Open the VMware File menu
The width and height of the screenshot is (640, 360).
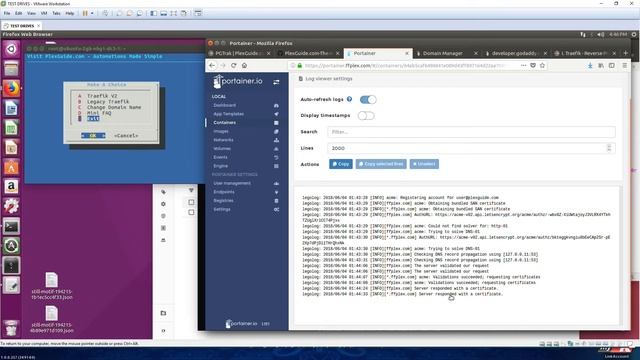[x=7, y=13]
